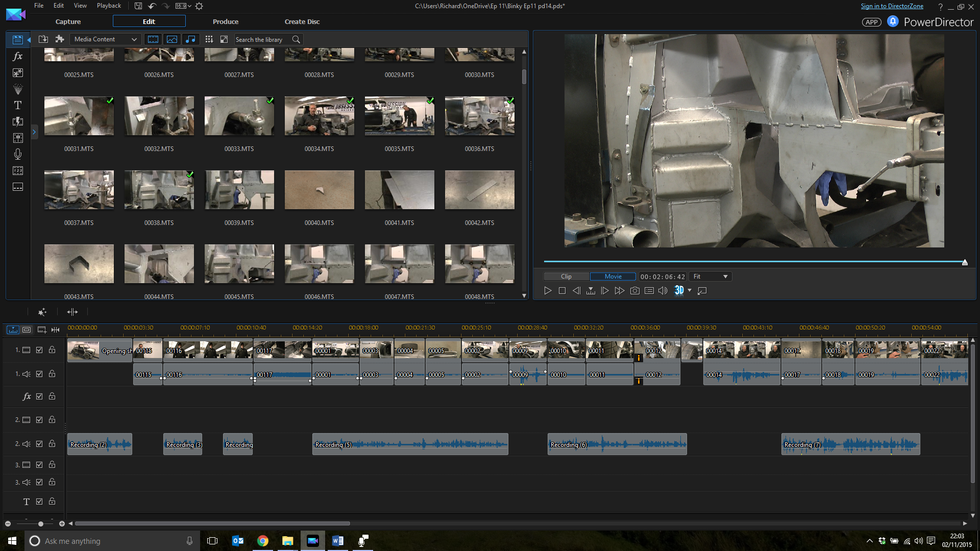Screen dimensions: 980x551
Task: Uncheck track 1 video enable checkbox
Action: pyautogui.click(x=39, y=350)
